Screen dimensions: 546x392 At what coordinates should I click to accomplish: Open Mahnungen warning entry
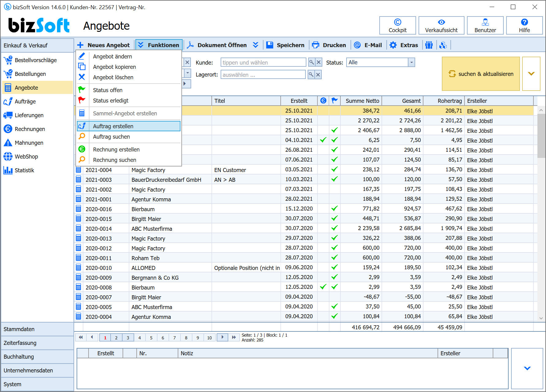pos(37,143)
